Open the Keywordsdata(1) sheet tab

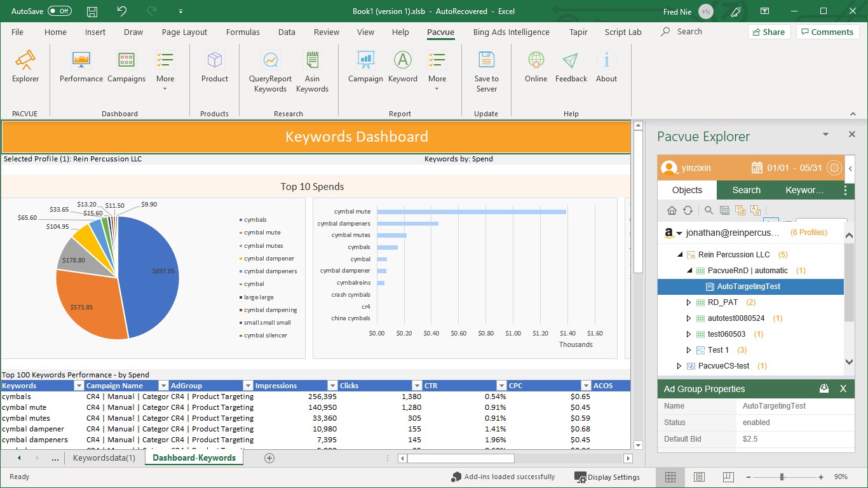pos(104,457)
